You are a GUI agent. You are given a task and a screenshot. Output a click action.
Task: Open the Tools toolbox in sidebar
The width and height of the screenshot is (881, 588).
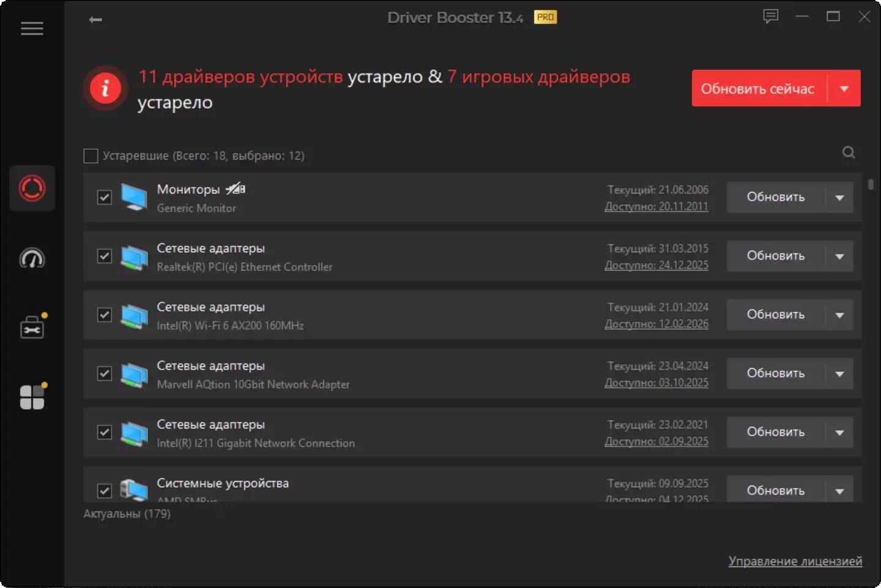[x=32, y=327]
